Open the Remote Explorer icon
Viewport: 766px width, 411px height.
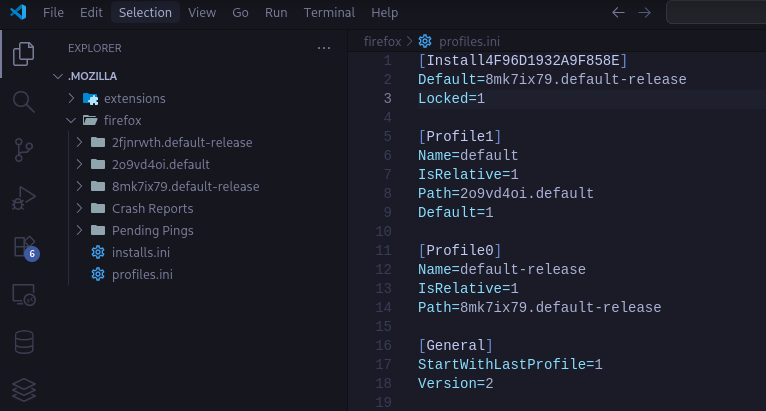tap(23, 295)
